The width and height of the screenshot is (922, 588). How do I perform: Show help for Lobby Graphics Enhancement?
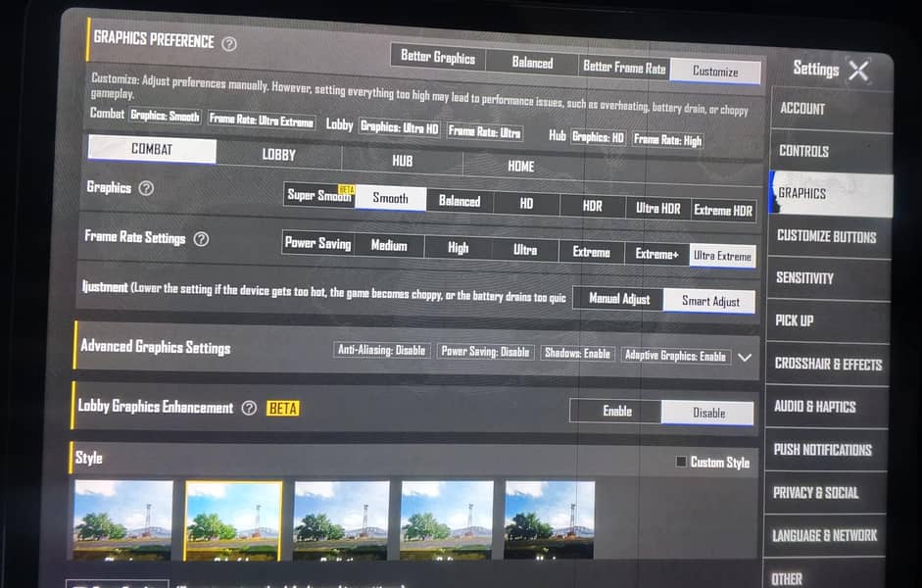(x=249, y=408)
